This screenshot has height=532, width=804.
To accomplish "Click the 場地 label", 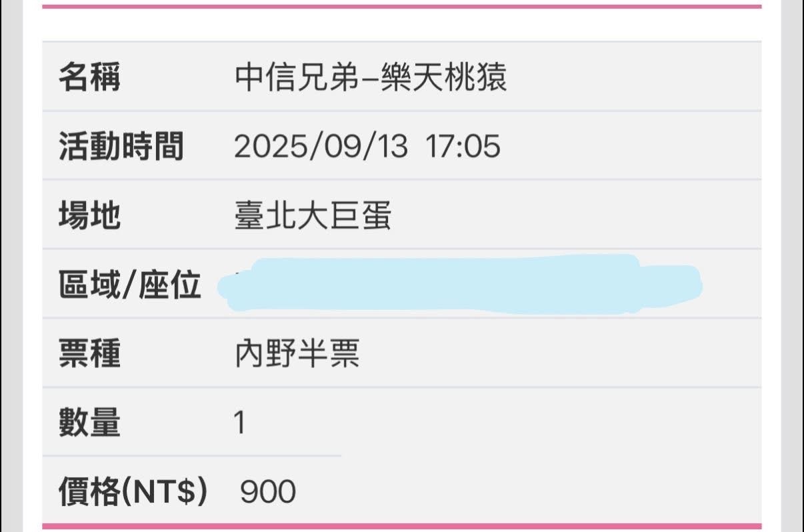I will pos(89,215).
